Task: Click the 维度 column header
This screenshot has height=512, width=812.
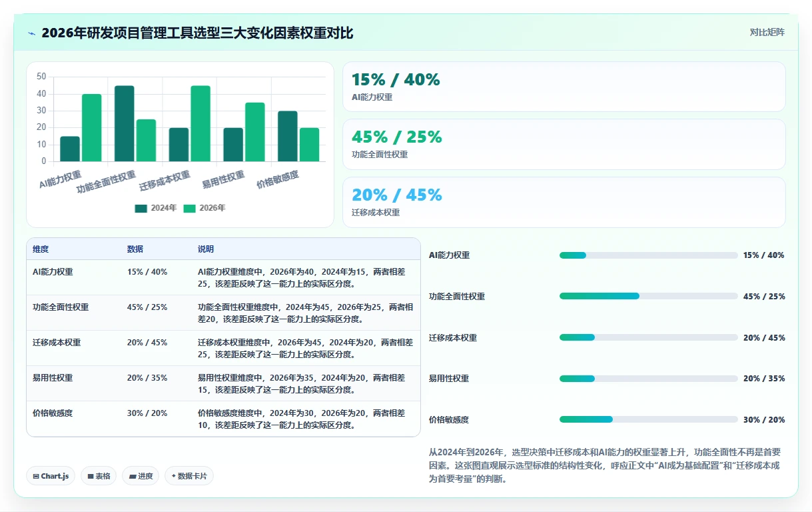Action: coord(41,249)
